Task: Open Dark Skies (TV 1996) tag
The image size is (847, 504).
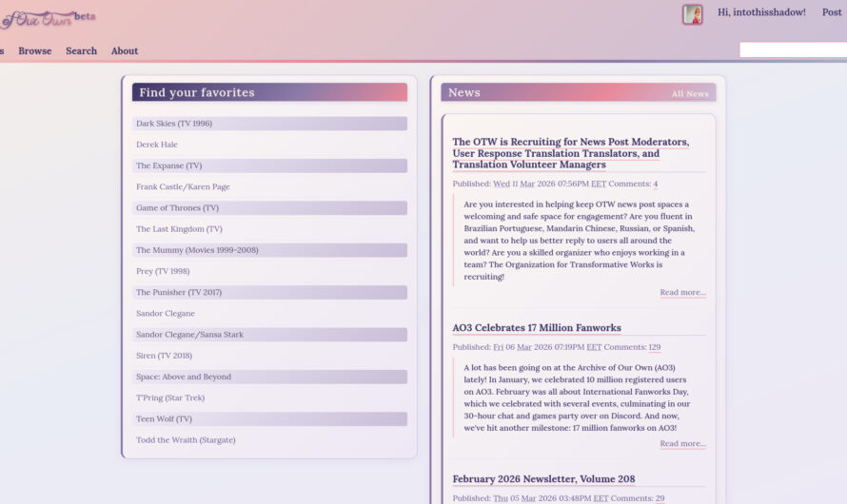Action: click(174, 124)
